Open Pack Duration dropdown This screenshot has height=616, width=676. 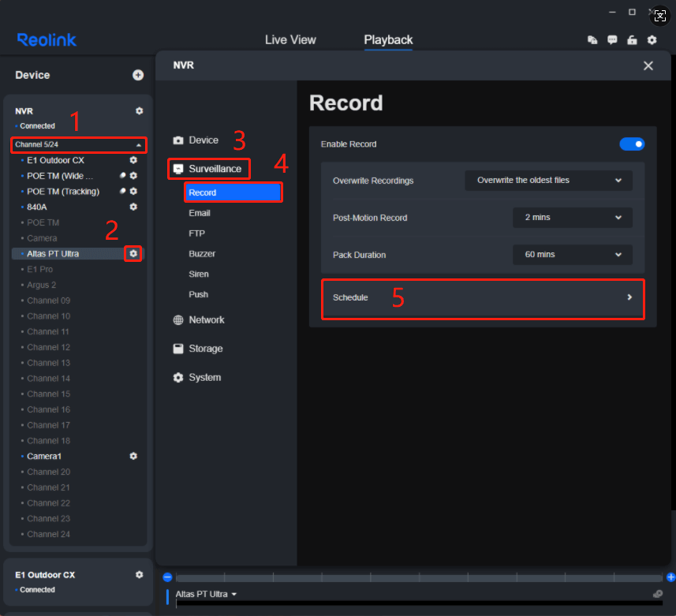(x=572, y=254)
